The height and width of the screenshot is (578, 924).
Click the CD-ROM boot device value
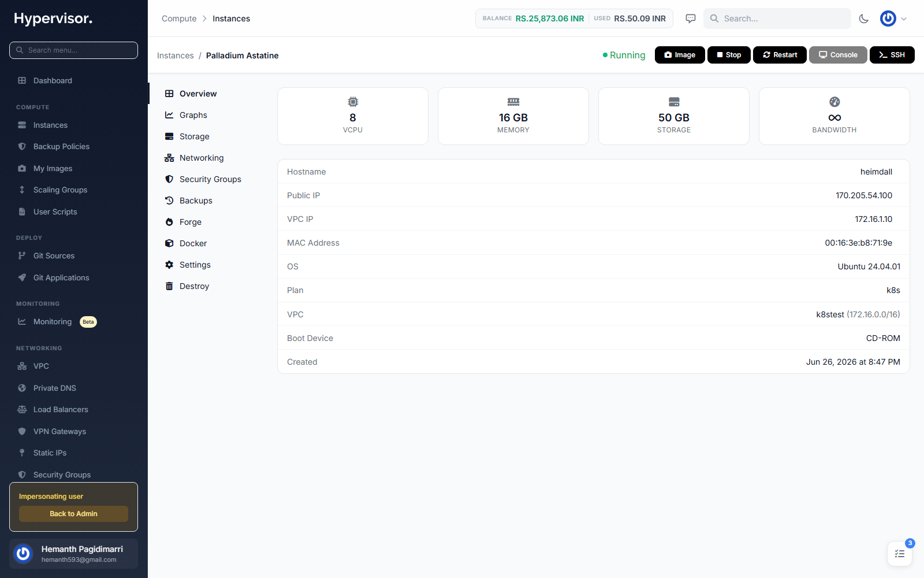883,338
